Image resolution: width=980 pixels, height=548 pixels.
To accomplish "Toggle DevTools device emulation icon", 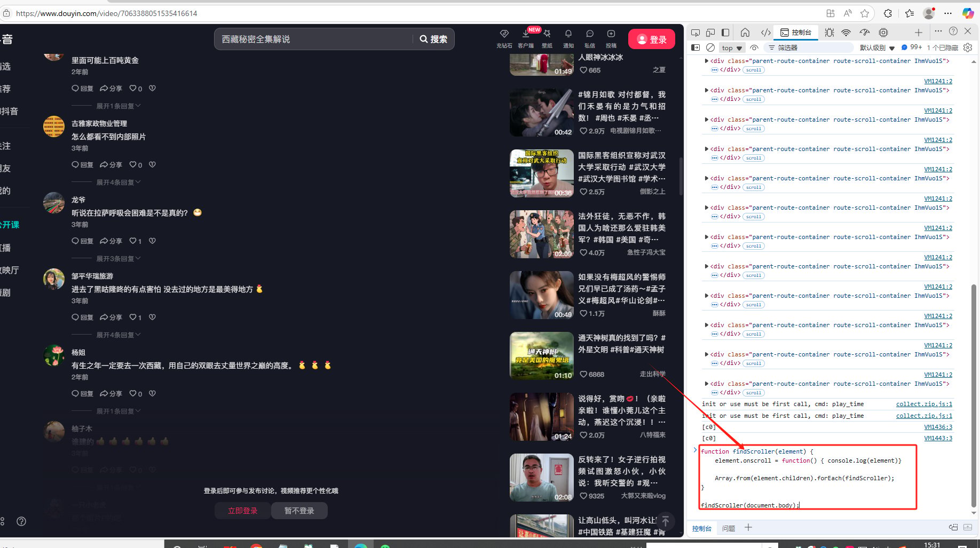I will point(710,33).
